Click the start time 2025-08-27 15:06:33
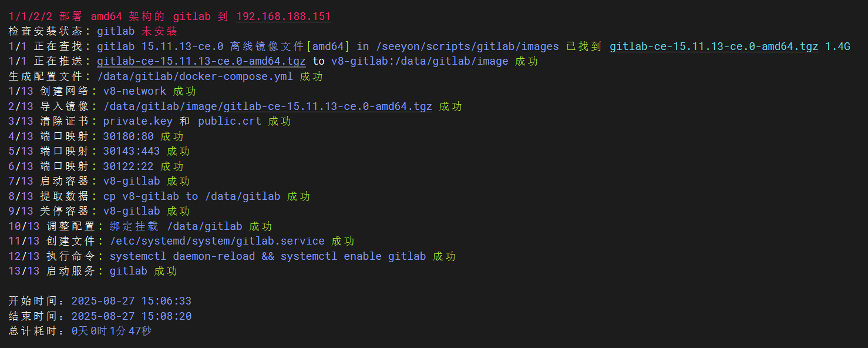Image resolution: width=868 pixels, height=348 pixels. click(x=131, y=301)
